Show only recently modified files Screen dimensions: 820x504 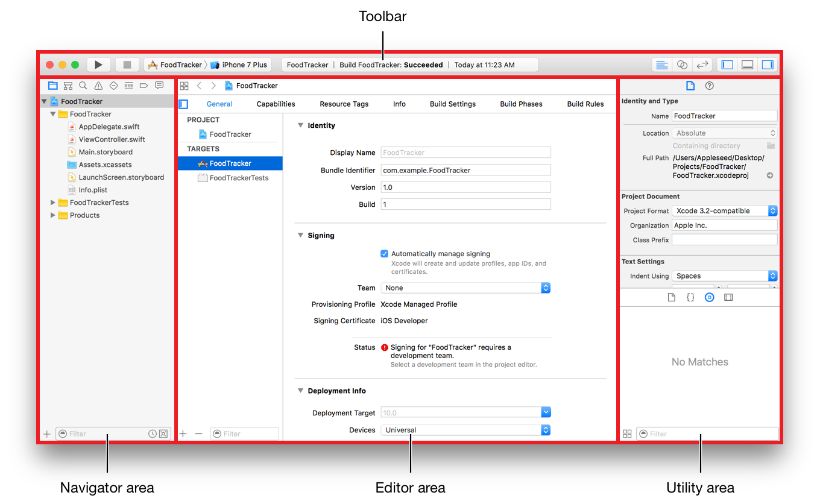153,433
